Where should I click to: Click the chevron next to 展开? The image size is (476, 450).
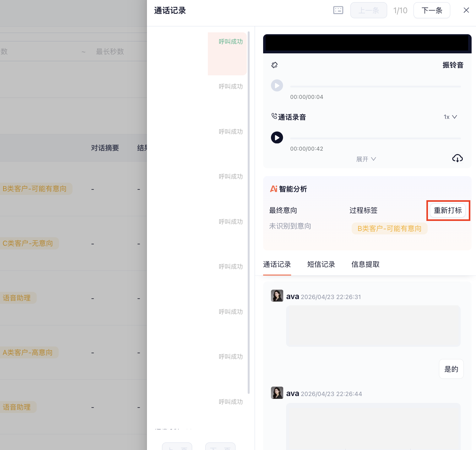pos(373,159)
